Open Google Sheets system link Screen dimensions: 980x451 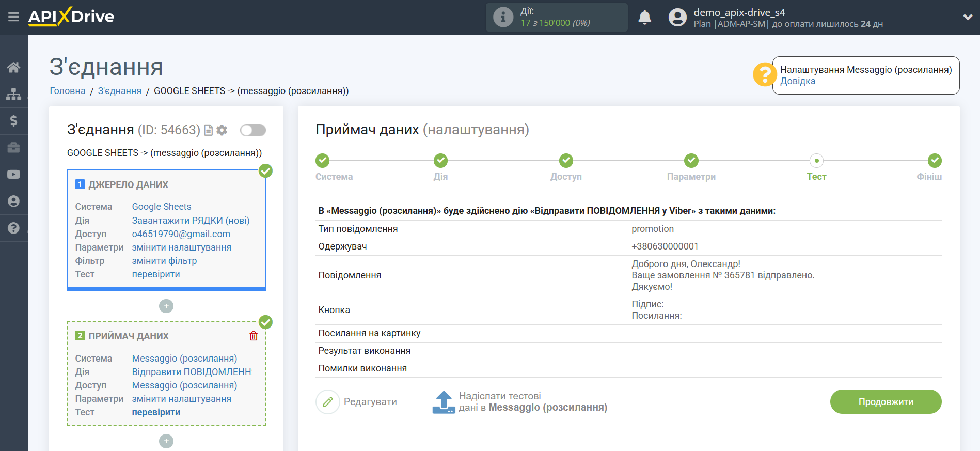pos(162,207)
